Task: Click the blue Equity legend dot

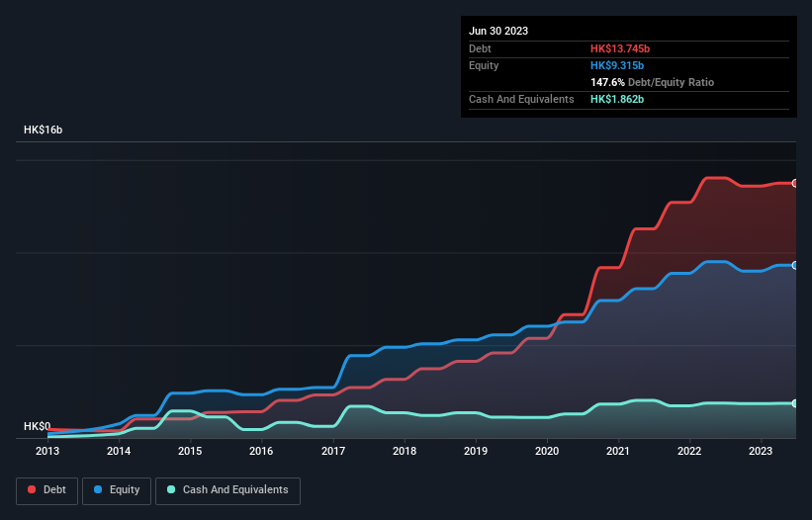Action: [x=98, y=489]
